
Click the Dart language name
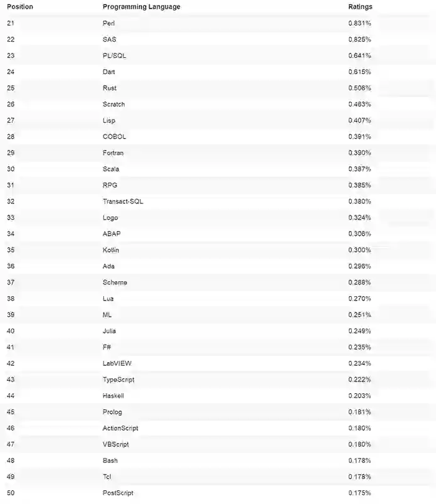tap(109, 72)
